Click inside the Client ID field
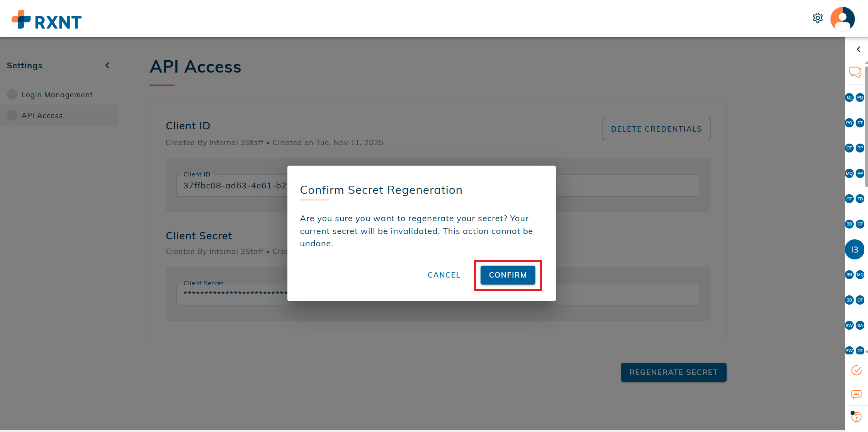This screenshot has height=432, width=868. [232, 185]
